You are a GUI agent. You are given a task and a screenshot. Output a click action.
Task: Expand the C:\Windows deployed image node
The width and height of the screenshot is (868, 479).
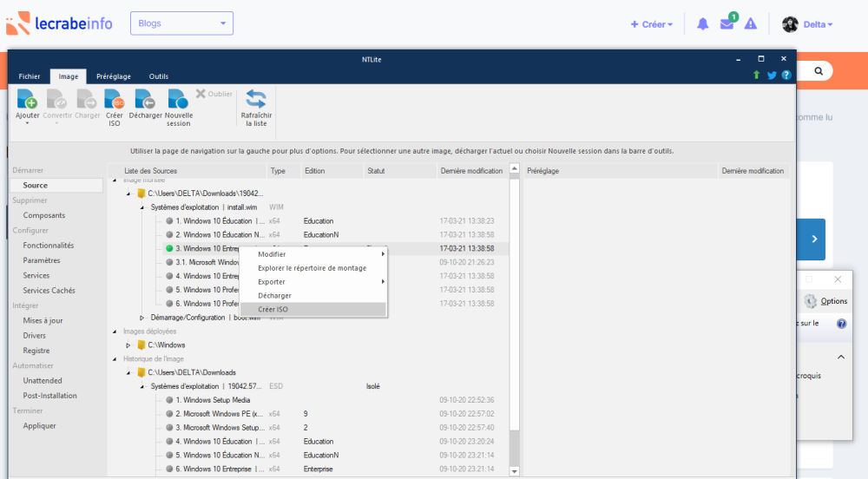128,345
